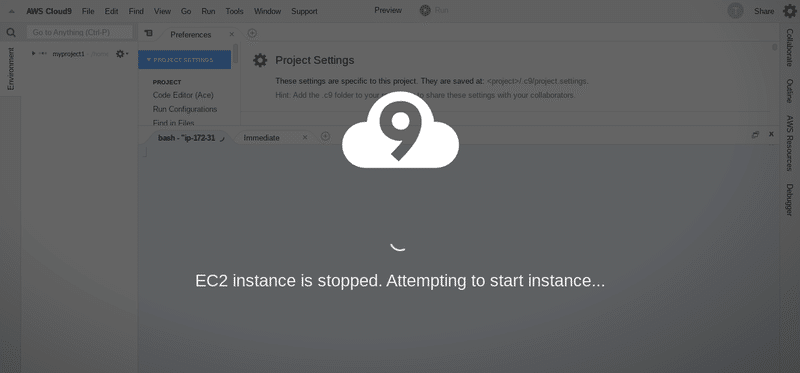Click the user avatar icon
This screenshot has width=800, height=373.
[x=735, y=11]
